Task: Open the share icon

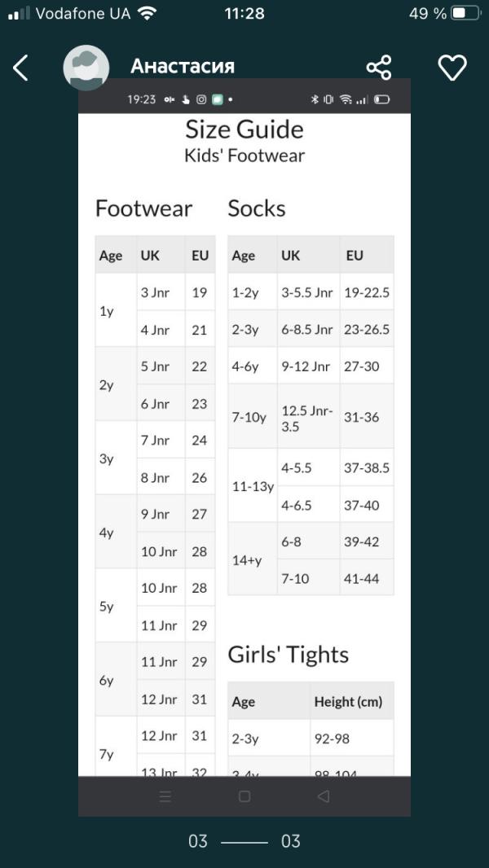Action: (379, 68)
